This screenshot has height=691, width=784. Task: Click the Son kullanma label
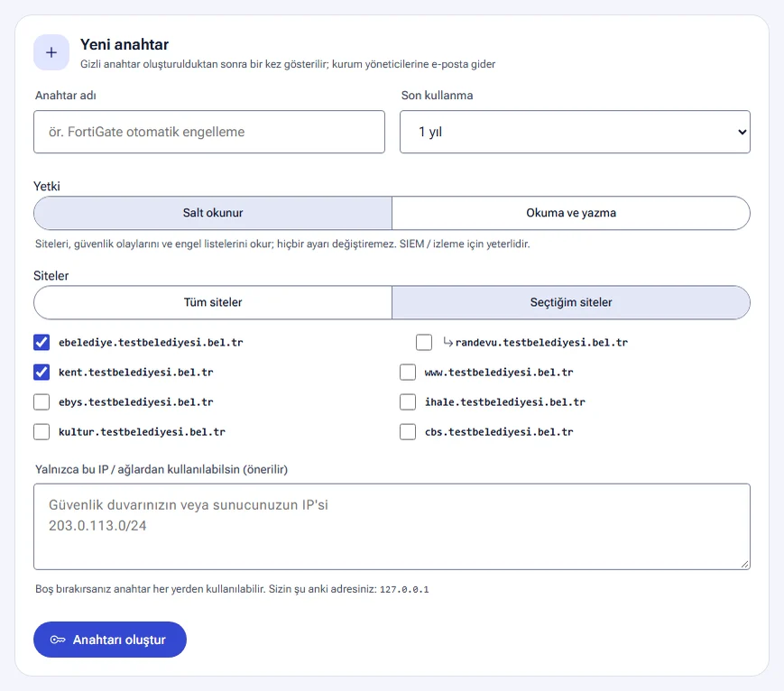437,96
